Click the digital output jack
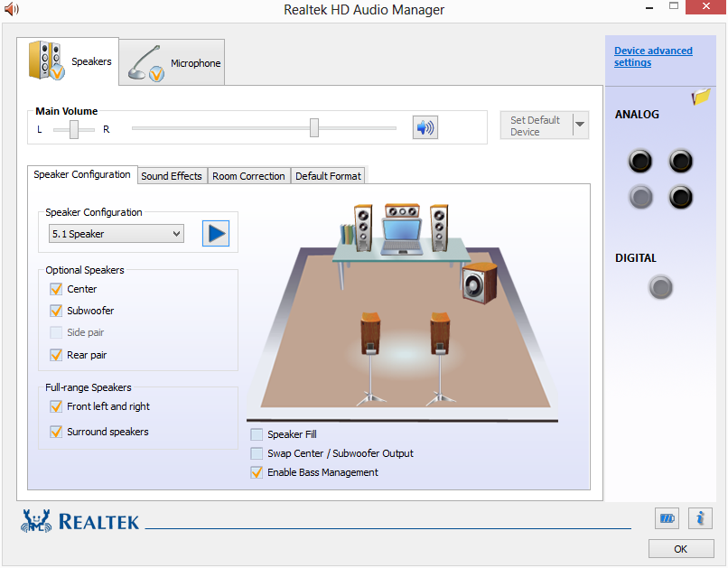This screenshot has height=568, width=728. click(660, 287)
